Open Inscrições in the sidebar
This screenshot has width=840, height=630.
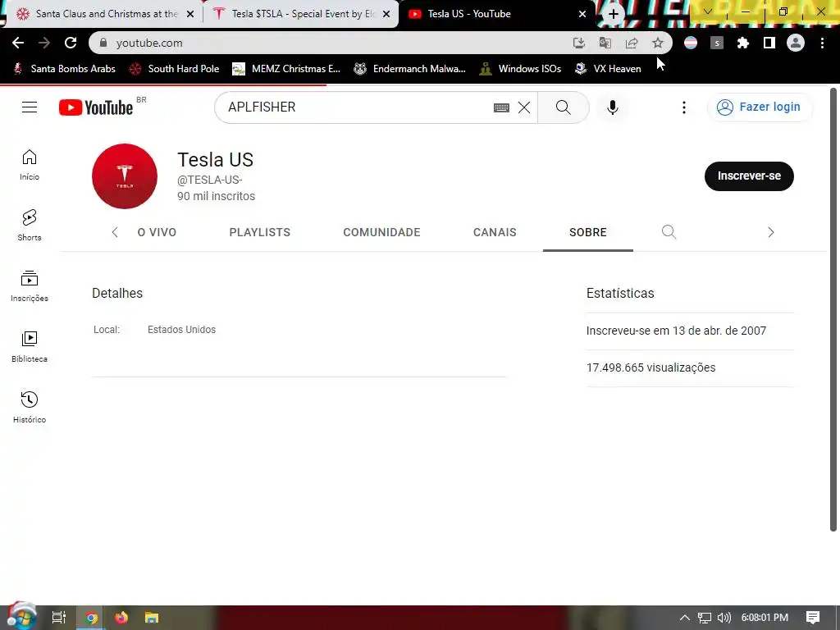[30, 286]
